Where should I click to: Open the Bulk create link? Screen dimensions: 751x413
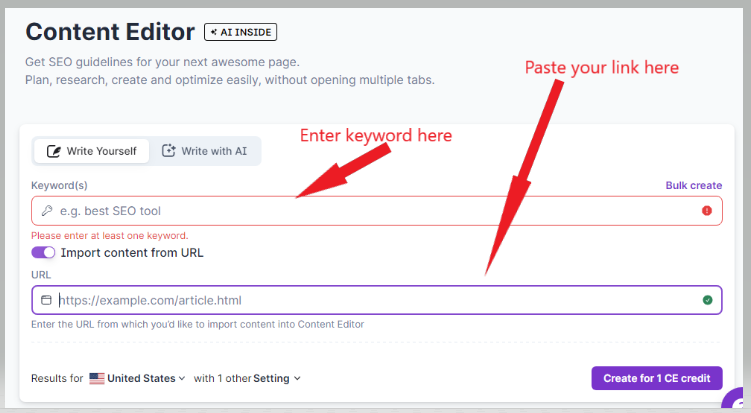[x=694, y=185]
